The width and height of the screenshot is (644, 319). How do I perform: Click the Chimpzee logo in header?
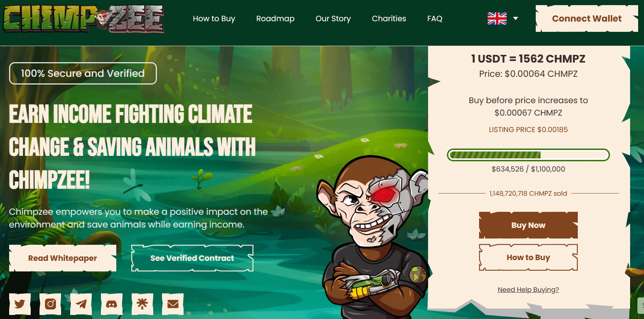pyautogui.click(x=83, y=19)
